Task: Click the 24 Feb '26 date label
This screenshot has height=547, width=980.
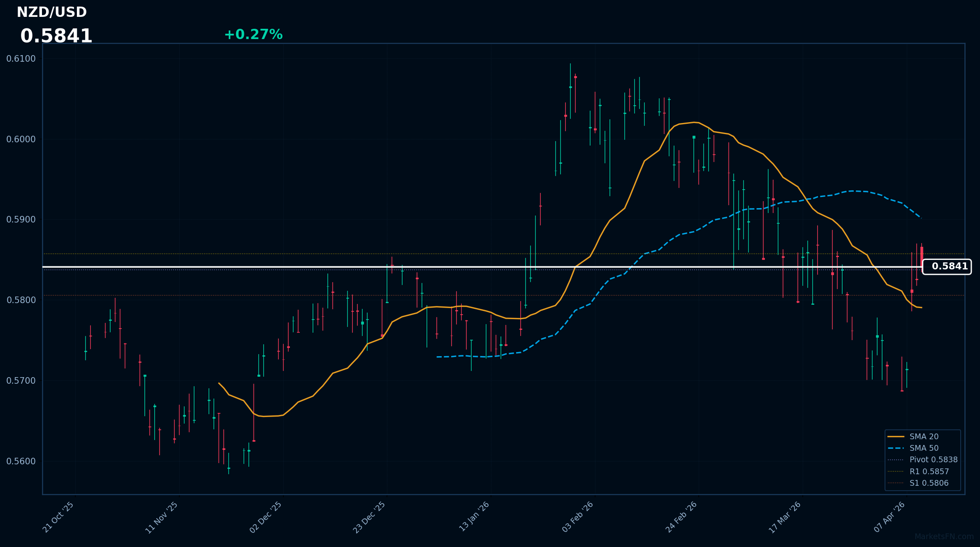Action: point(681,517)
